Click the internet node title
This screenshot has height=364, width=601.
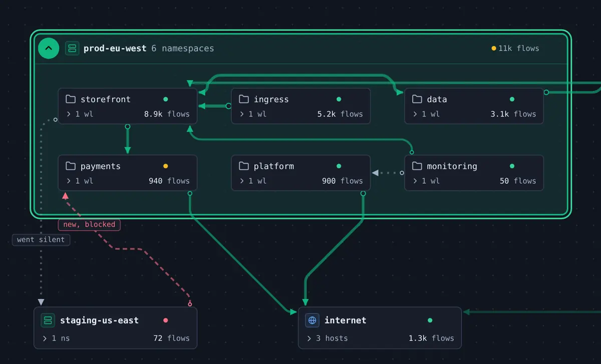(346, 320)
